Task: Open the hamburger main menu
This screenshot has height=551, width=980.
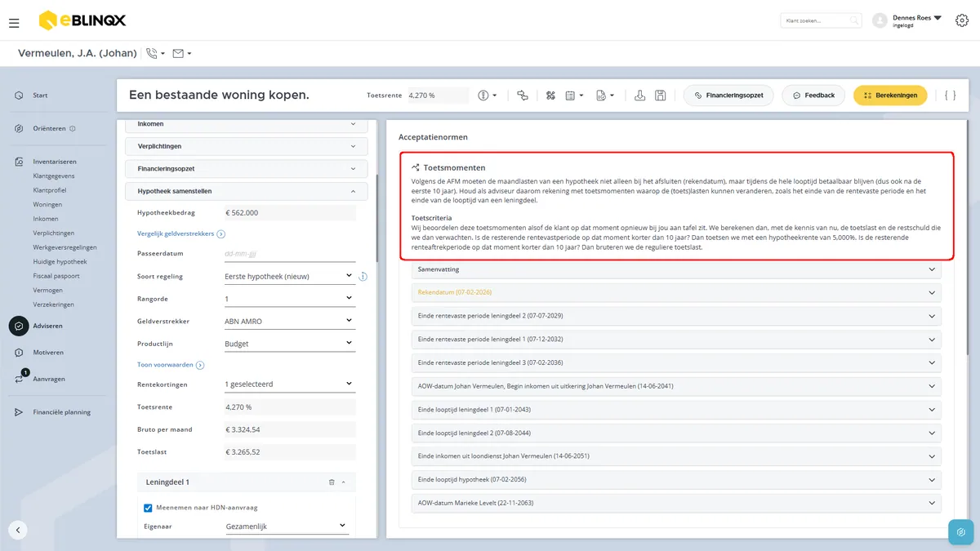Action: pyautogui.click(x=14, y=22)
